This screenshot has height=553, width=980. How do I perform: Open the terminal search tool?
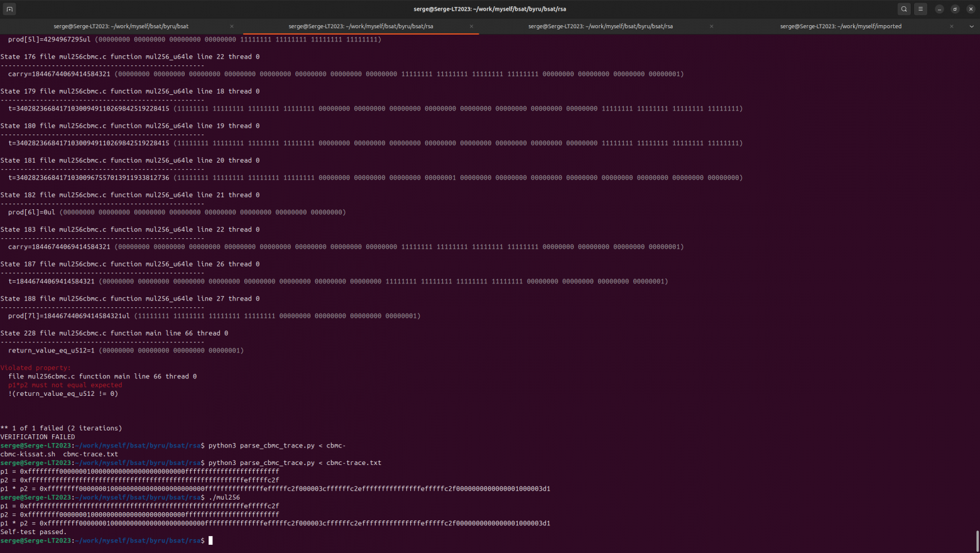904,9
